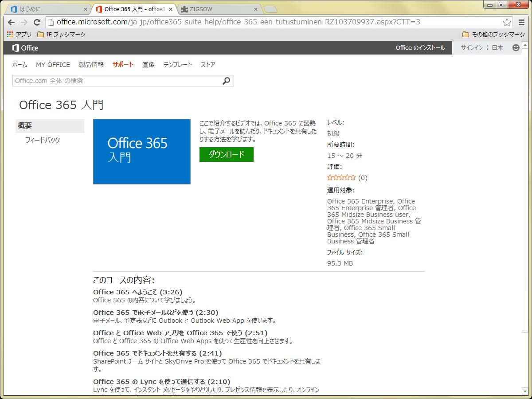Open the 製品情報 menu item
The height and width of the screenshot is (399, 532).
point(91,65)
